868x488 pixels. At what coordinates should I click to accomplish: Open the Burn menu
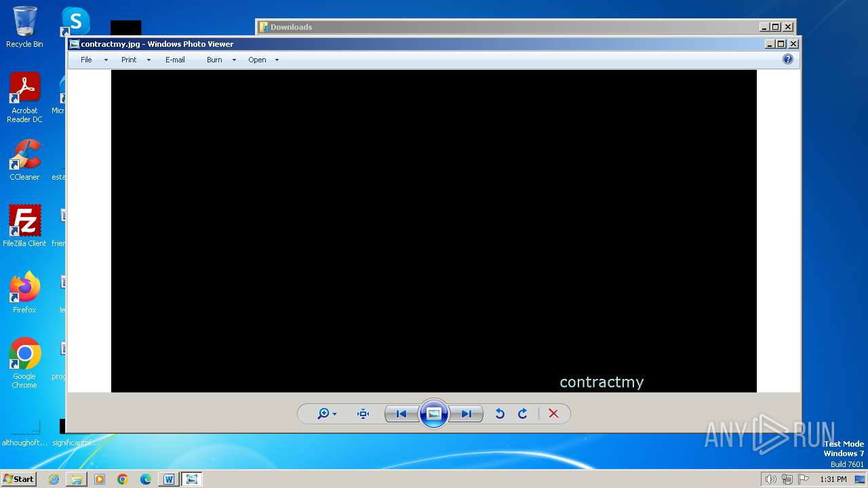point(214,60)
